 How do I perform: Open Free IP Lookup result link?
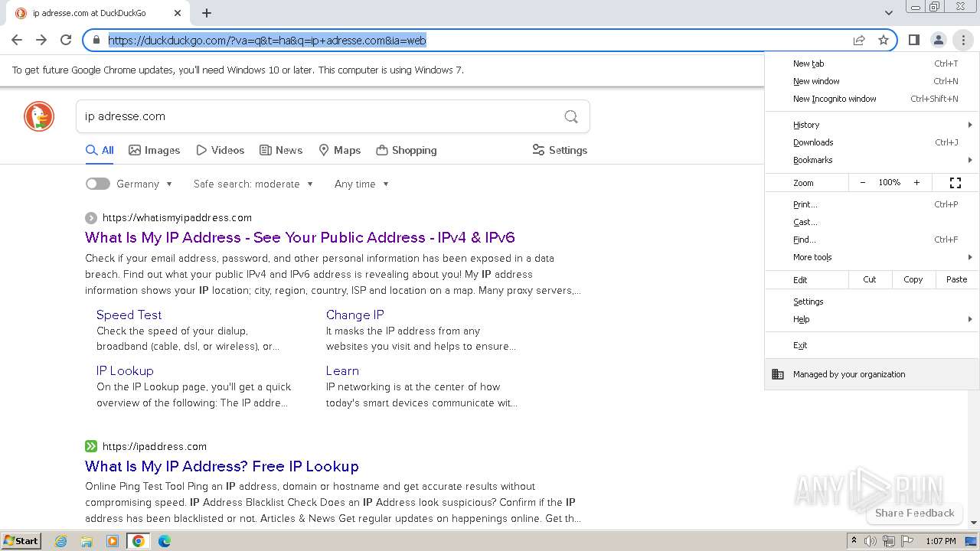222,466
